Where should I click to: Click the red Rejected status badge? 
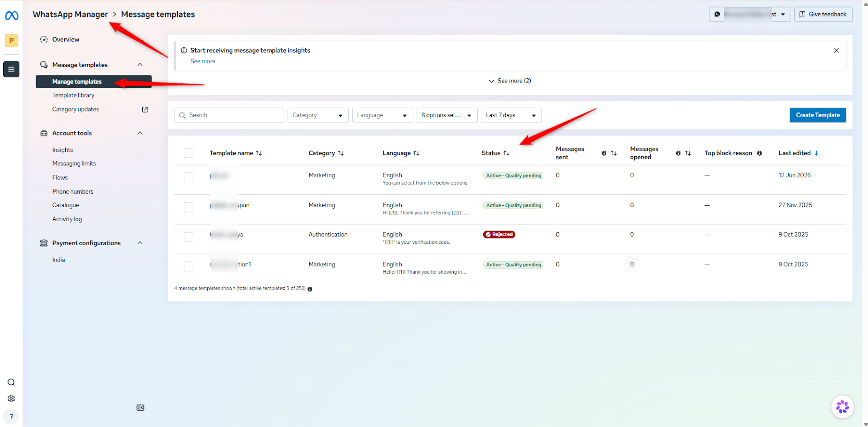click(x=499, y=235)
